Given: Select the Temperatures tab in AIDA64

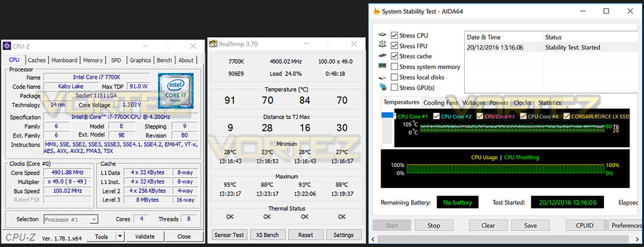Looking at the screenshot, I should tap(401, 102).
